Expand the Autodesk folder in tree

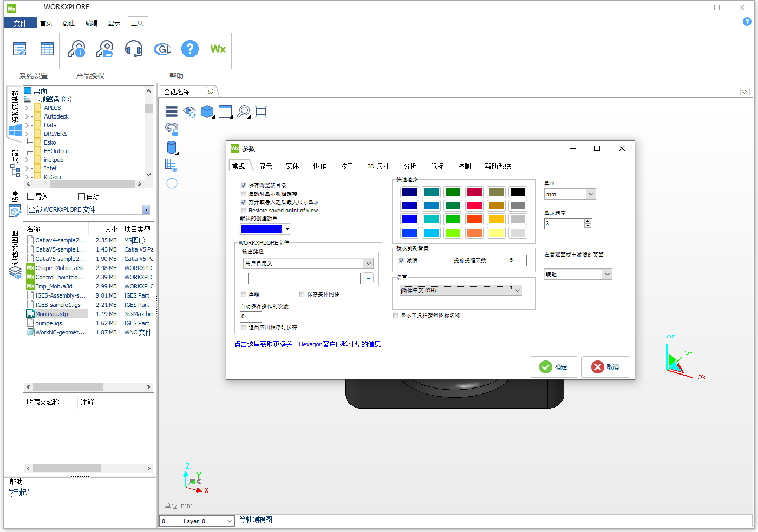(27, 116)
